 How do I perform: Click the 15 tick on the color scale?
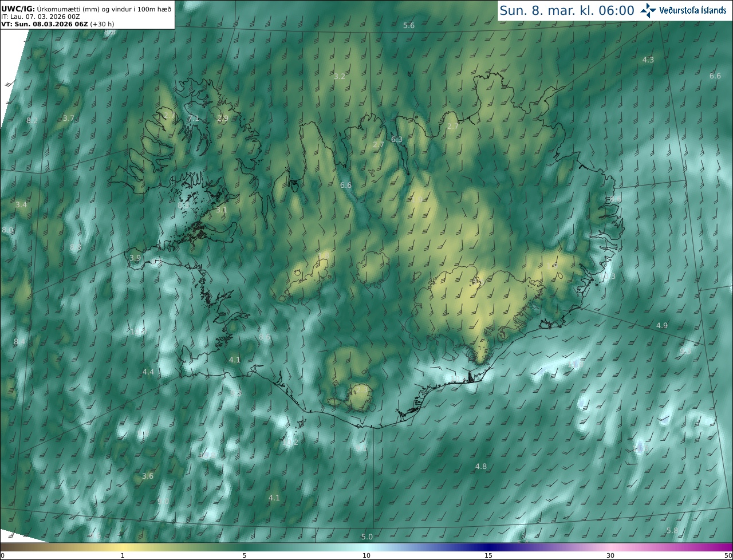click(488, 555)
